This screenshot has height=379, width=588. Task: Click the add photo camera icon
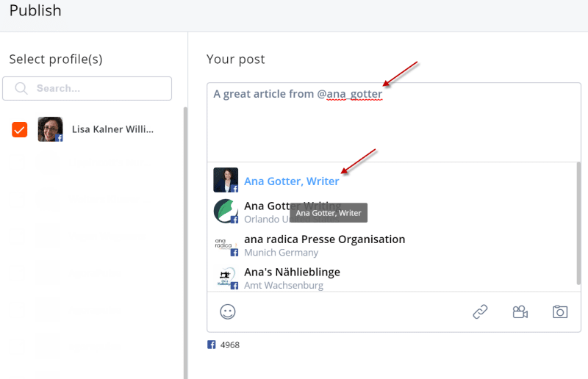[560, 311]
